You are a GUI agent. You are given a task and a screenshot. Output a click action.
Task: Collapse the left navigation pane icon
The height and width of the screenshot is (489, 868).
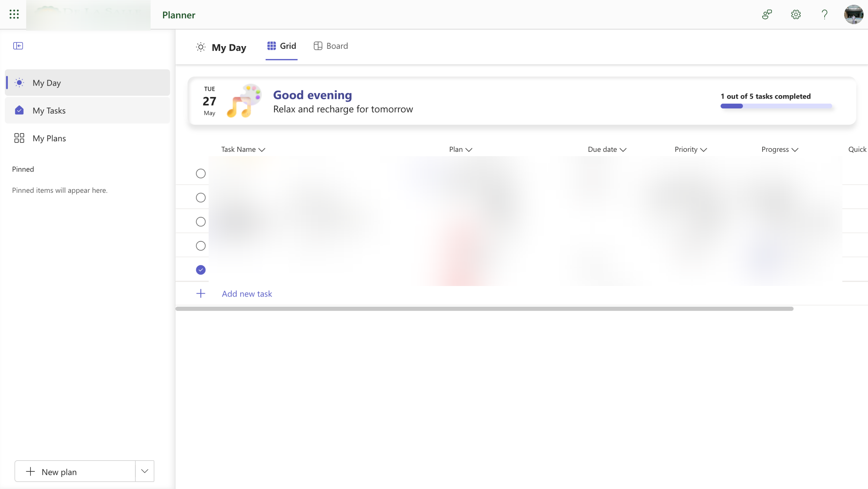pos(18,46)
